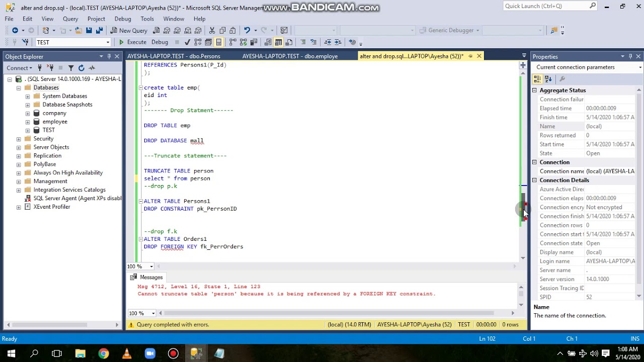Click Comment out selected lines icon
Viewport: 644px width, 362px height.
point(302,42)
